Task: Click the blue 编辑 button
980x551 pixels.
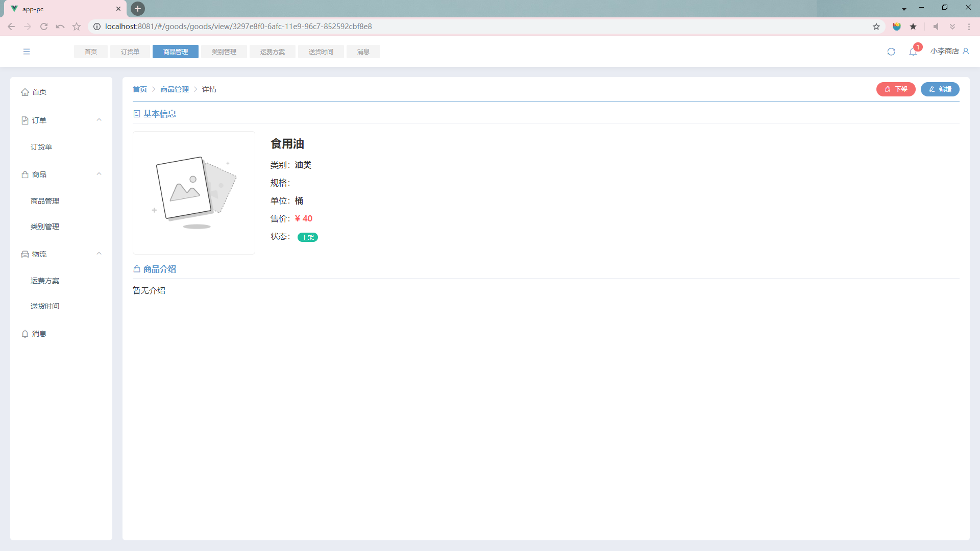Action: 940,89
